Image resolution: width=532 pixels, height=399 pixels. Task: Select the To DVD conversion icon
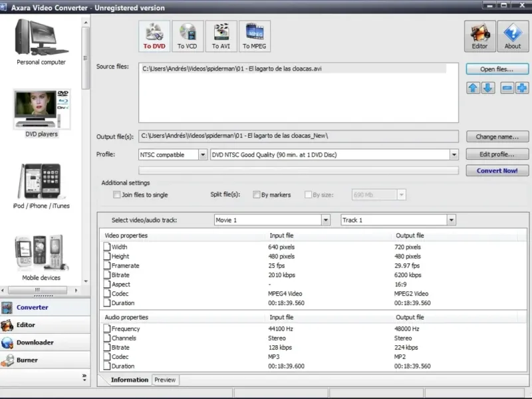click(154, 36)
